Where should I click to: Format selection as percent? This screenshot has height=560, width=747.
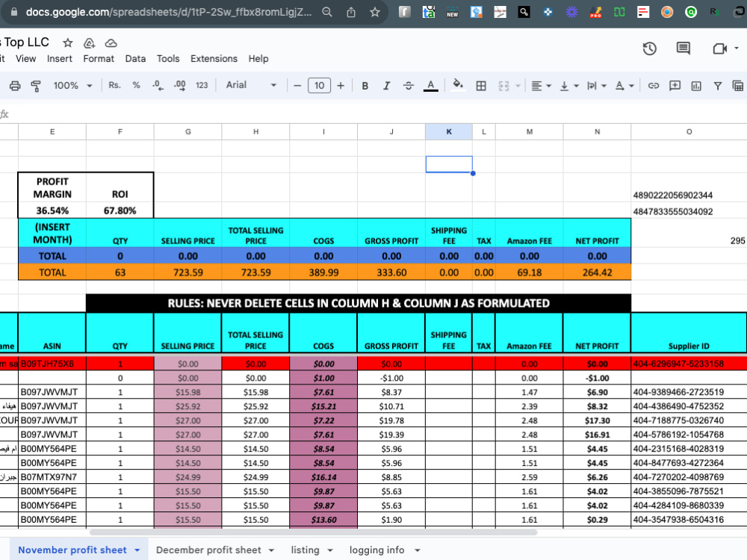coord(136,85)
